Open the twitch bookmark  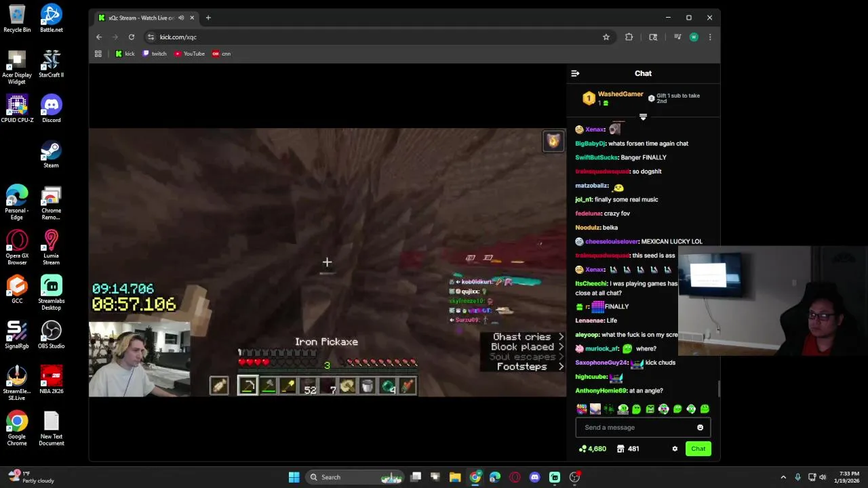155,54
